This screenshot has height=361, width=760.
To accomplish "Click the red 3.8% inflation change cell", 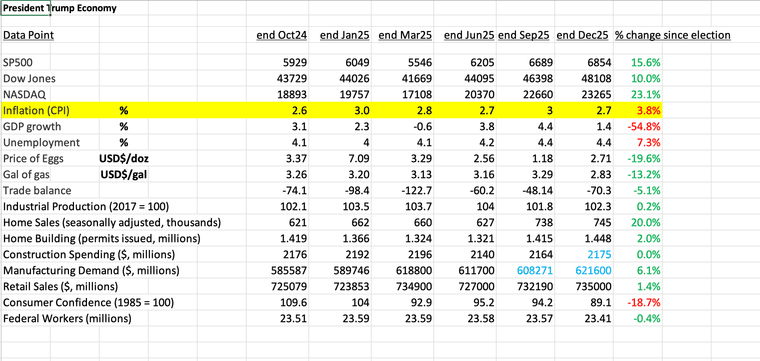I will click(x=648, y=110).
